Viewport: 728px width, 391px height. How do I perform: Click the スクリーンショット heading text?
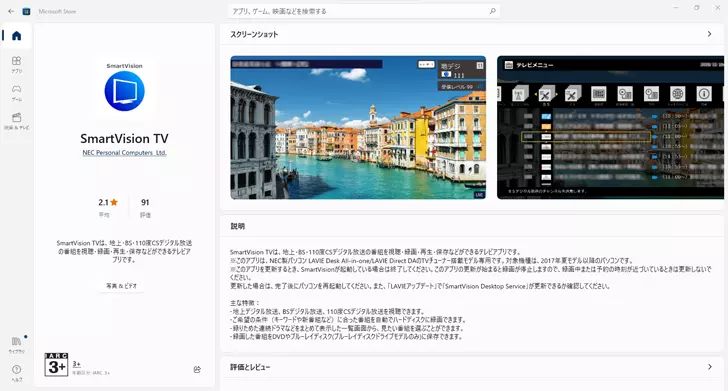(254, 34)
